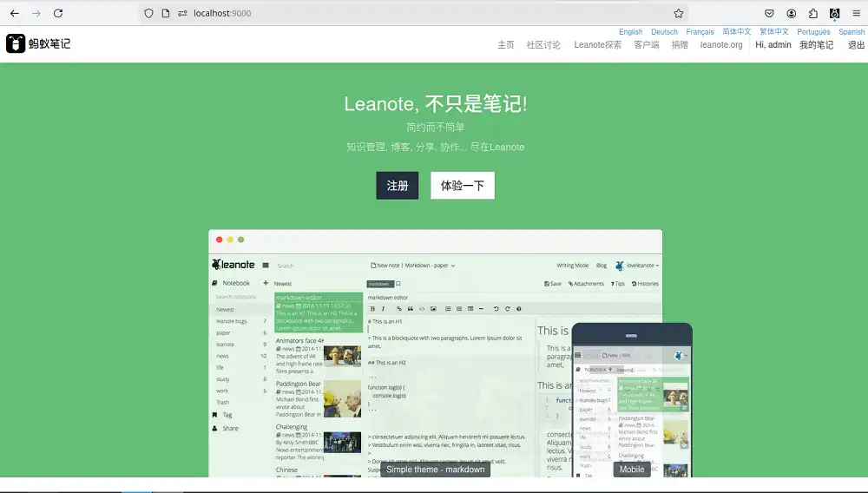The height and width of the screenshot is (493, 868).
Task: Open the browser extensions puzzle icon
Action: [813, 14]
